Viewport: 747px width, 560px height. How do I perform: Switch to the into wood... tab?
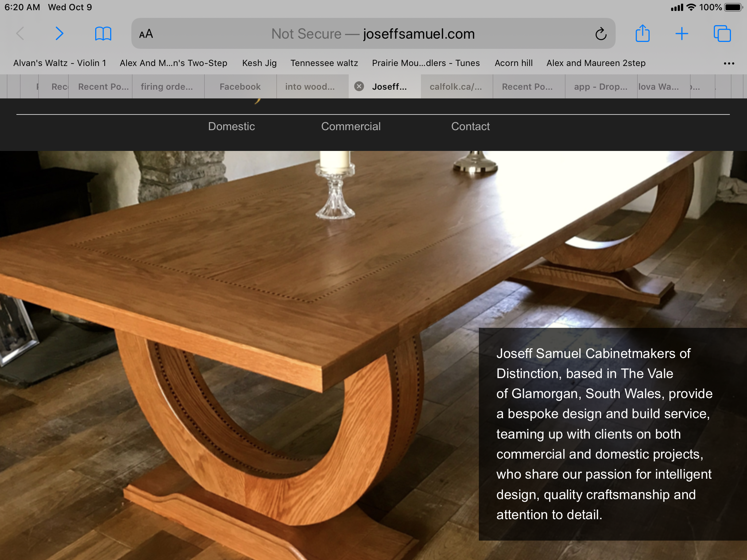313,86
